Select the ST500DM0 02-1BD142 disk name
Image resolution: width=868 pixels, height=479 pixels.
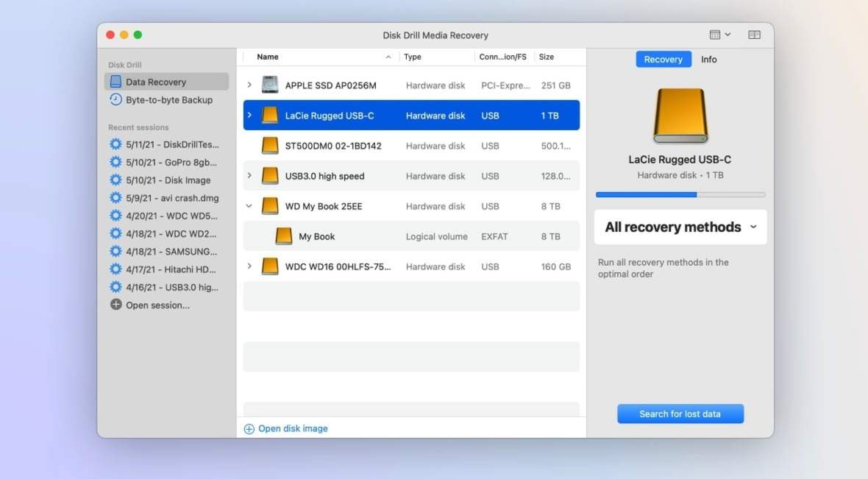pyautogui.click(x=333, y=146)
